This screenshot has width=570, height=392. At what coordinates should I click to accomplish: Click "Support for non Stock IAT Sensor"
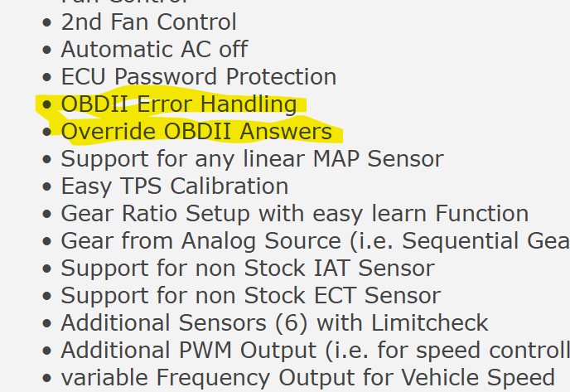coord(247,268)
